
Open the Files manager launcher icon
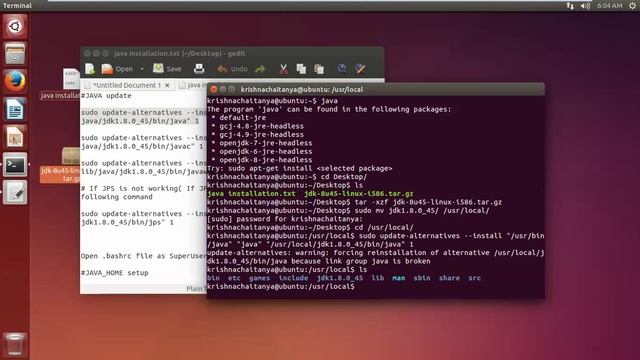(x=15, y=53)
